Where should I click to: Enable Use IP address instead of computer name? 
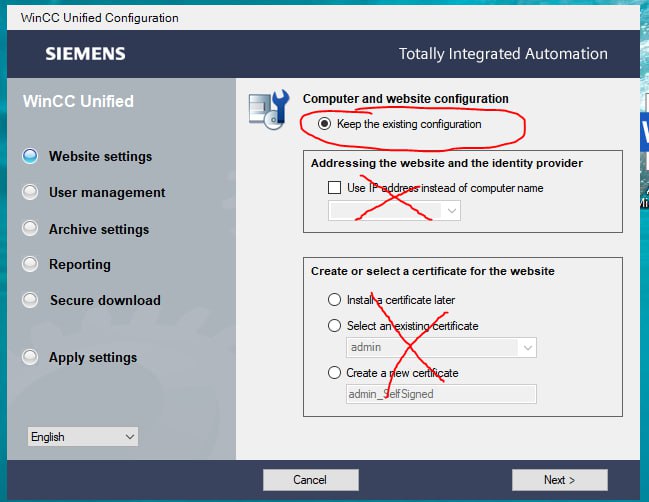334,187
